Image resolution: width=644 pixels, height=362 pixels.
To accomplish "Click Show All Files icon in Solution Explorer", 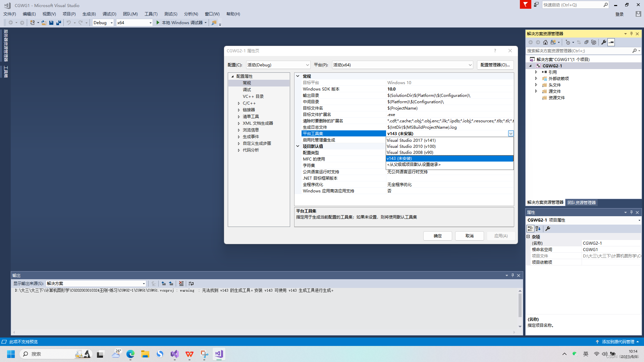I will pyautogui.click(x=594, y=42).
